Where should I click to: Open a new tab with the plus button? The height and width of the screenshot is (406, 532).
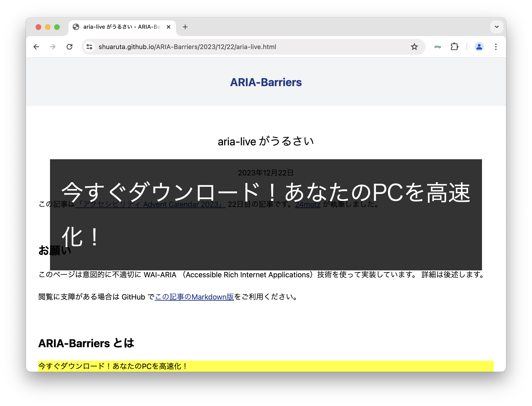click(185, 27)
